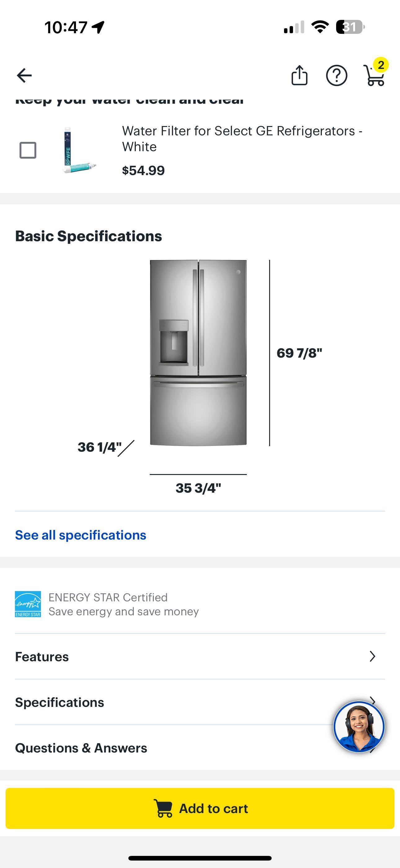Viewport: 400px width, 868px height.
Task: Tap the location arrow in status bar
Action: [98, 27]
